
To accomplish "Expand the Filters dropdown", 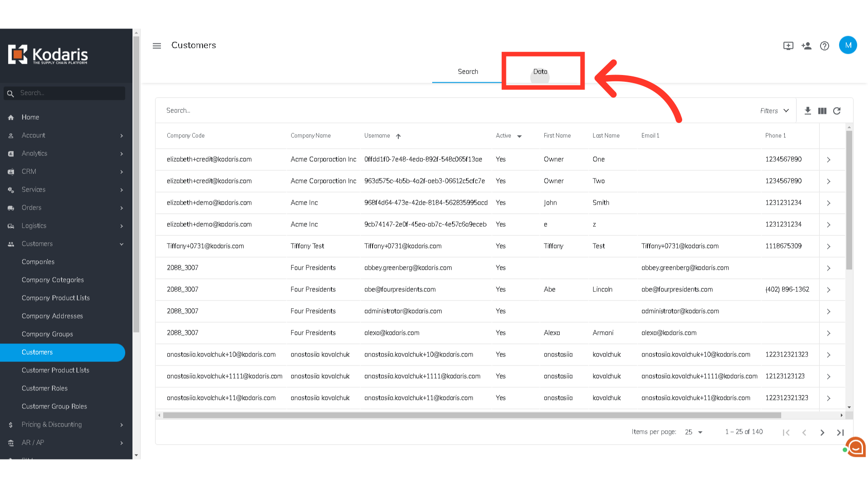I will [774, 111].
